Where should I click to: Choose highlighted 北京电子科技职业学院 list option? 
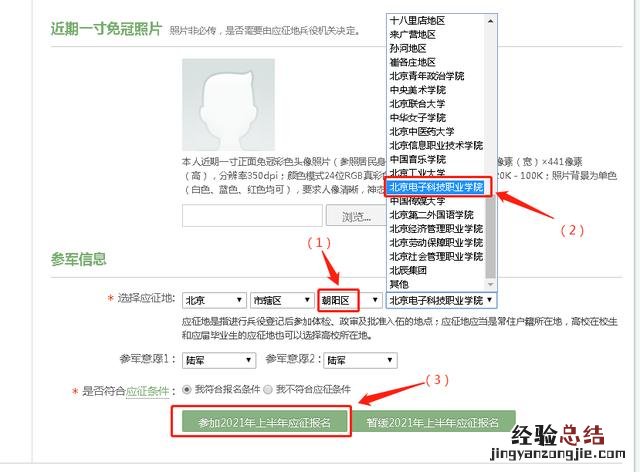pos(436,187)
